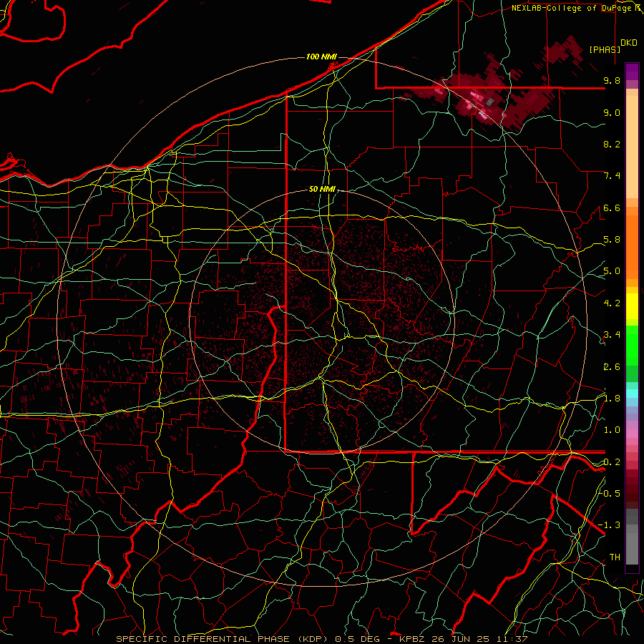Click the yellow segment of the color bar

pos(632,306)
